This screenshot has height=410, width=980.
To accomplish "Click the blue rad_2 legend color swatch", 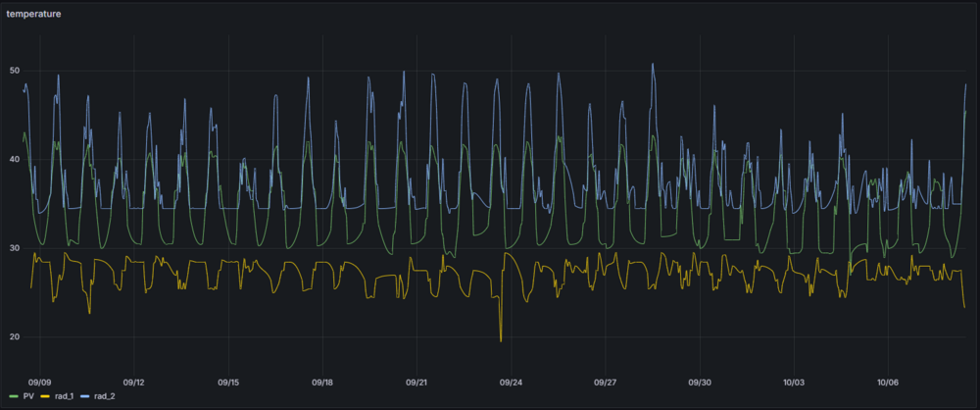I will pyautogui.click(x=86, y=397).
